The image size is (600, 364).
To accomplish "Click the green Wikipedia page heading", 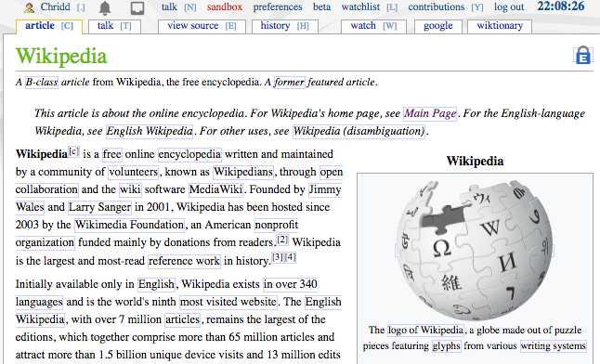I will 61,56.
